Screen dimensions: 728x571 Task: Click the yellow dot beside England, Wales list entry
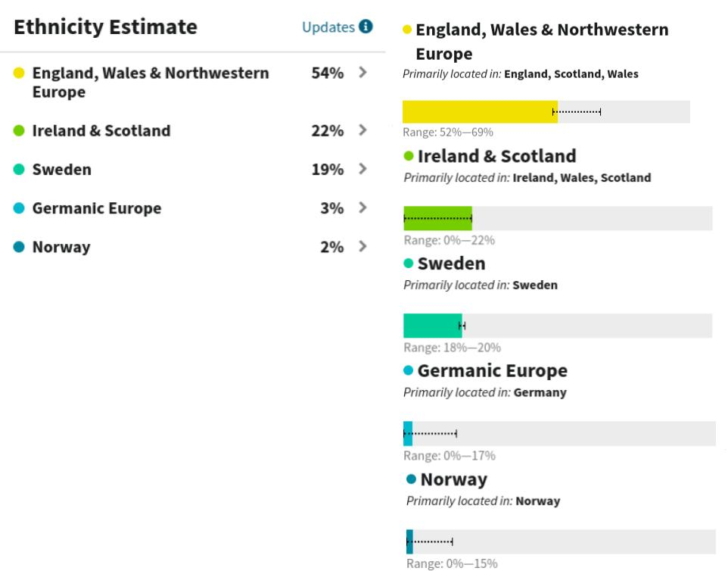click(19, 73)
